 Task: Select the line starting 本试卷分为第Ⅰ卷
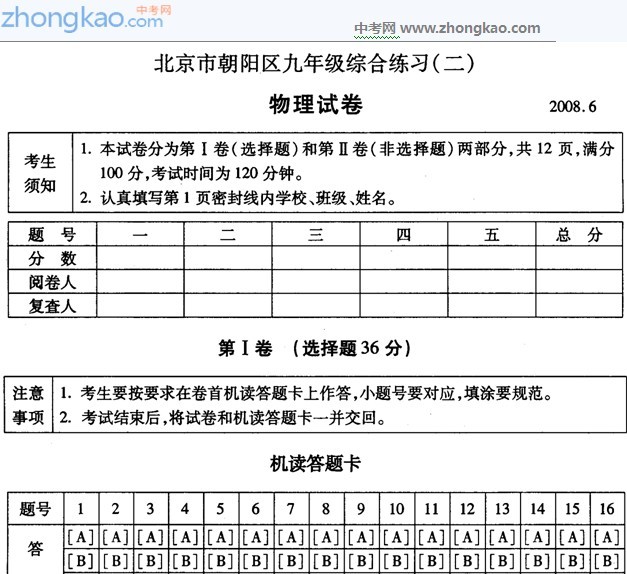click(x=347, y=149)
